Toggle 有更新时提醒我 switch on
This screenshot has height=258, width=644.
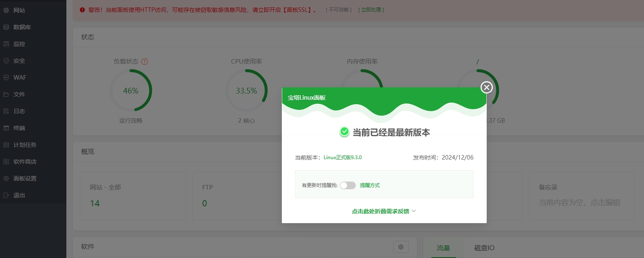coord(348,185)
